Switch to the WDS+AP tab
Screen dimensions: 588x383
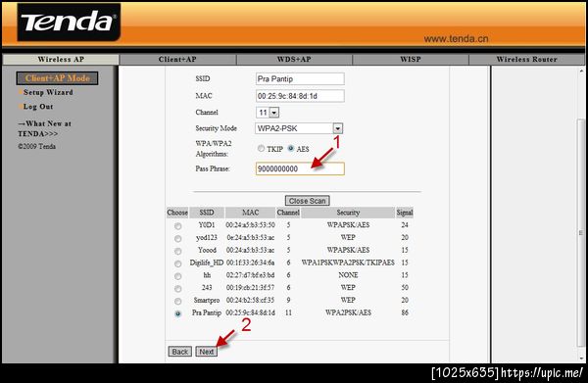(x=294, y=59)
